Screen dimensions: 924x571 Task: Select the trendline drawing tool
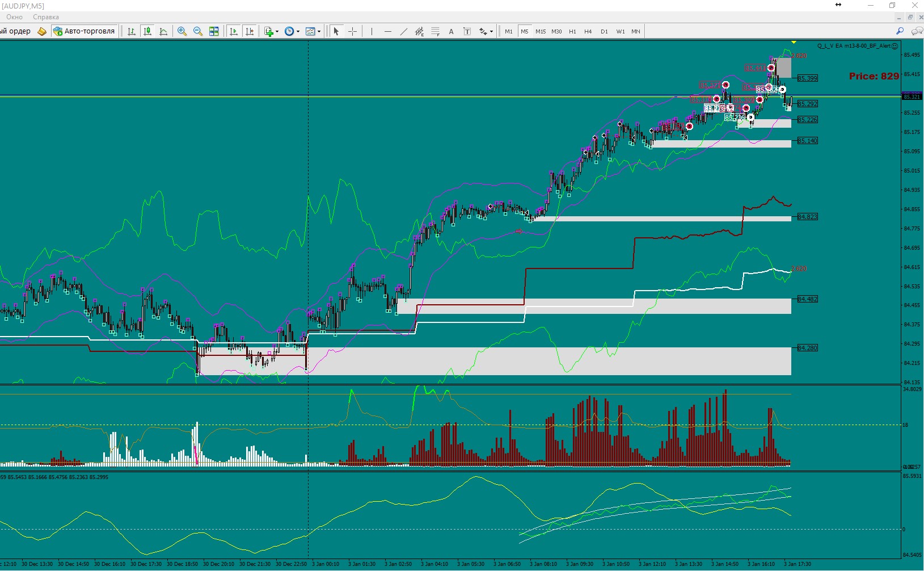point(403,31)
